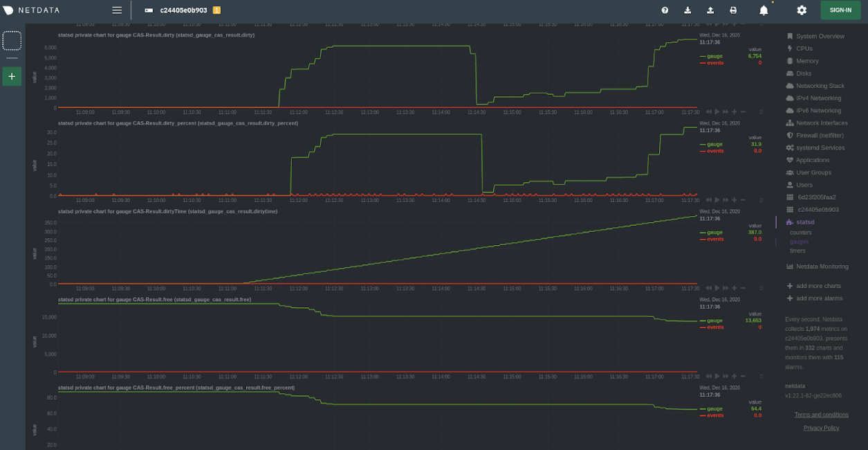Fast-forward the CAS-Result.dirty chart

tap(726, 111)
